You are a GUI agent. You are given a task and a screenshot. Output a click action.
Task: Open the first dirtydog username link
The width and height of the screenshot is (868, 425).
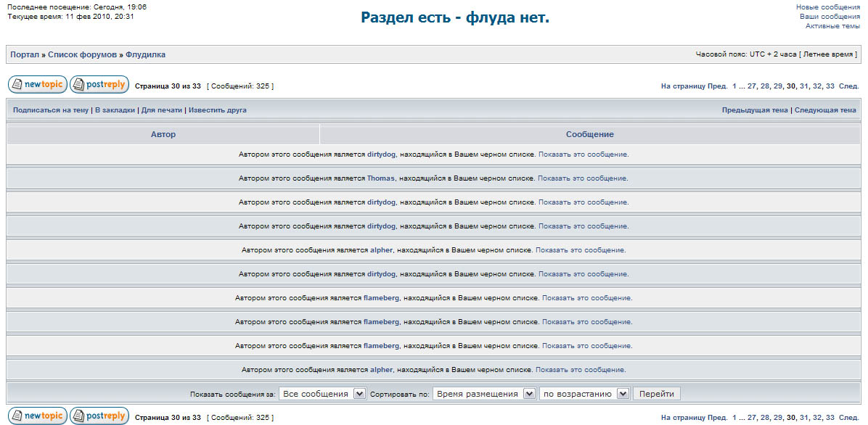(381, 154)
